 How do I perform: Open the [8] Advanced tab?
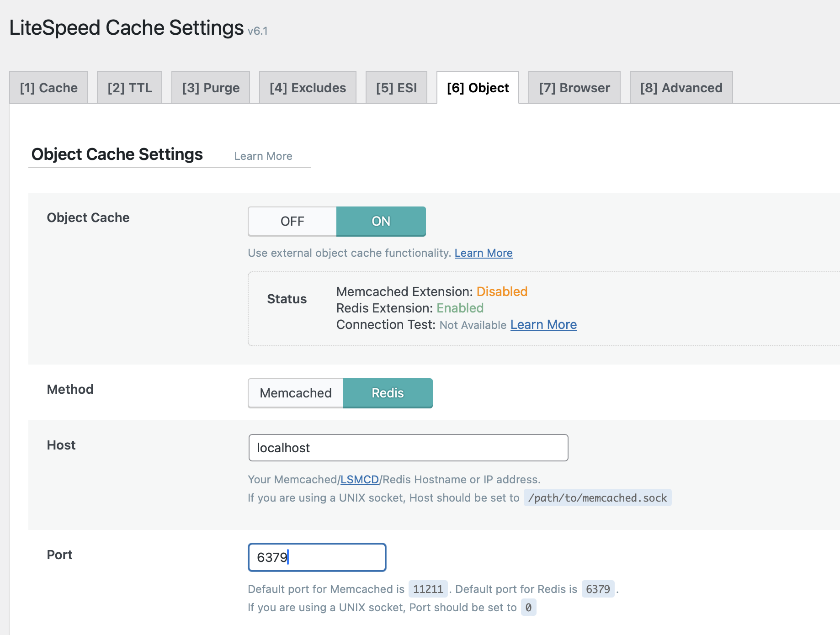pyautogui.click(x=681, y=88)
